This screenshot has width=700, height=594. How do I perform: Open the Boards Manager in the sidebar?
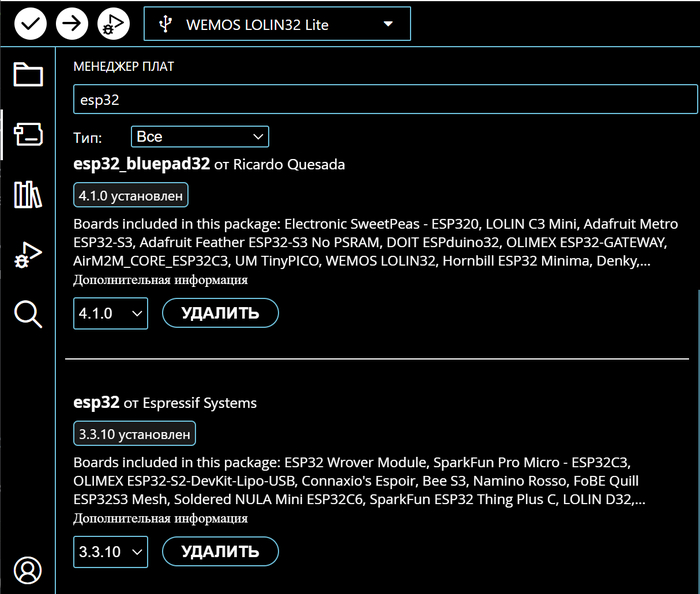coord(28,134)
